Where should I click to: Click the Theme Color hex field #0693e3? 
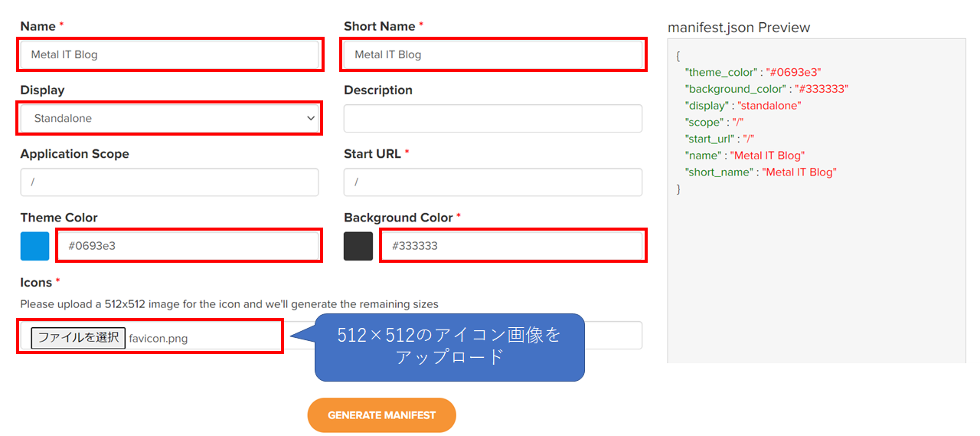pyautogui.click(x=188, y=246)
